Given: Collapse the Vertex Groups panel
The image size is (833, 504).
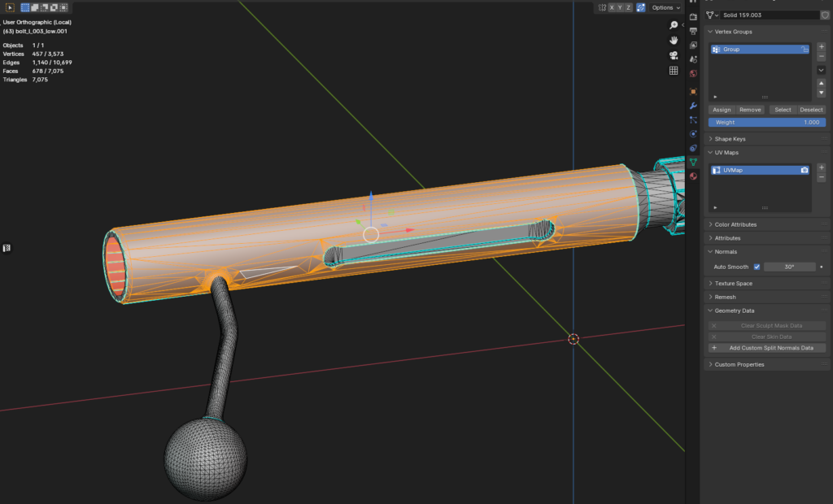Looking at the screenshot, I should (710, 32).
